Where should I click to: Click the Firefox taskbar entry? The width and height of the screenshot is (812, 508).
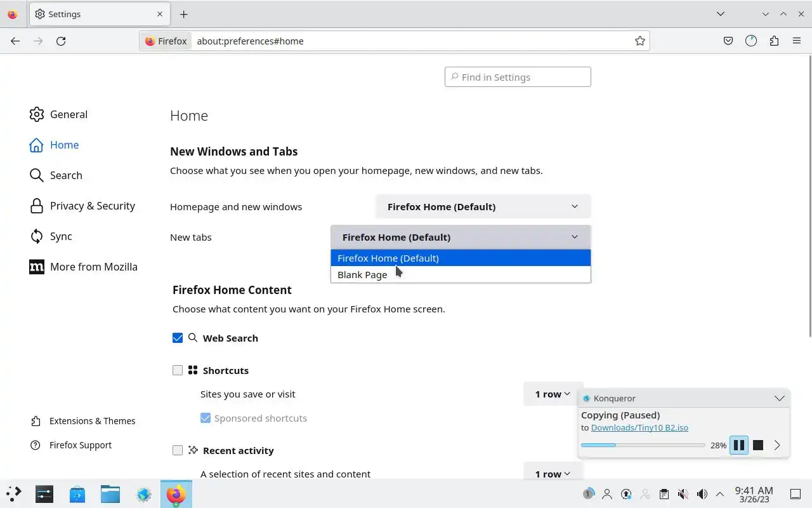pos(176,494)
